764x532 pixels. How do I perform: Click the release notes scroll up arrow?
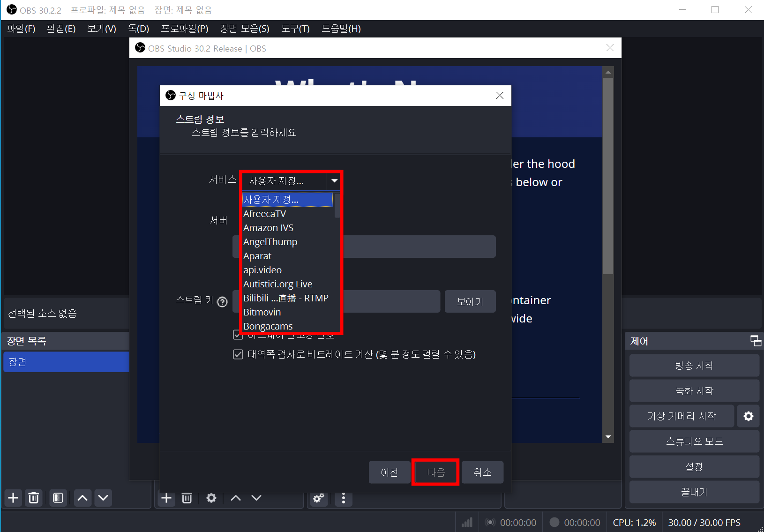(x=608, y=72)
